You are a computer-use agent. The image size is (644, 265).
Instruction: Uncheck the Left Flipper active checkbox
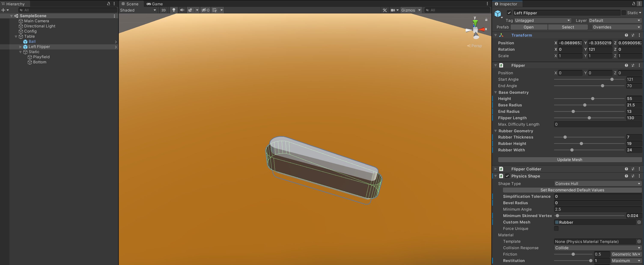click(509, 13)
